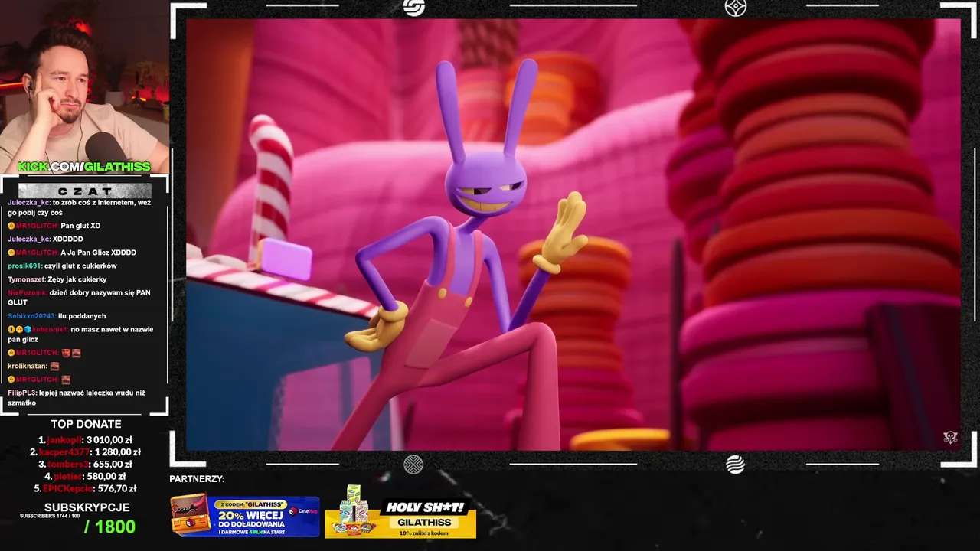Viewport: 980px width, 551px height.
Task: Select Juleczka_kc message 'to zrób coś z internetem'
Action: 80,207
